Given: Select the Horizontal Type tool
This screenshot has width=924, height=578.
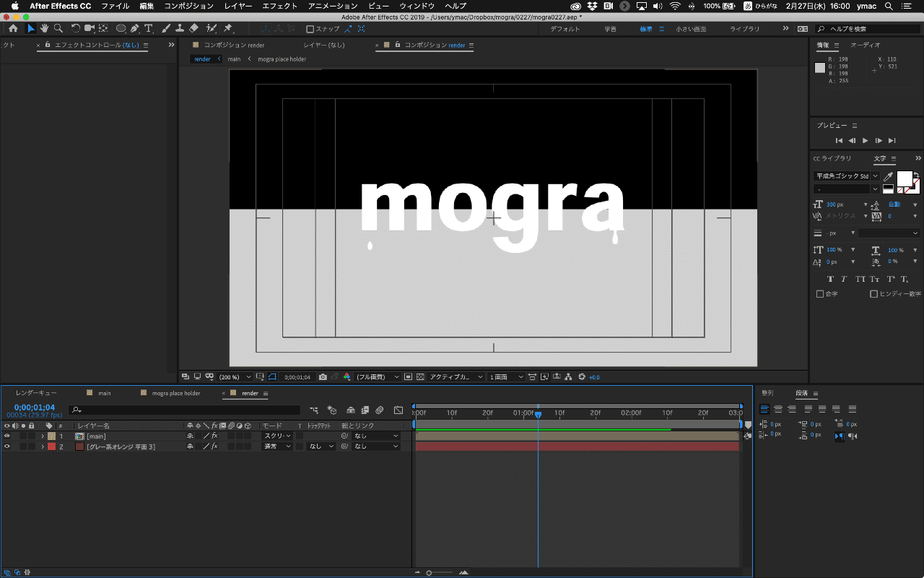Looking at the screenshot, I should pyautogui.click(x=149, y=29).
